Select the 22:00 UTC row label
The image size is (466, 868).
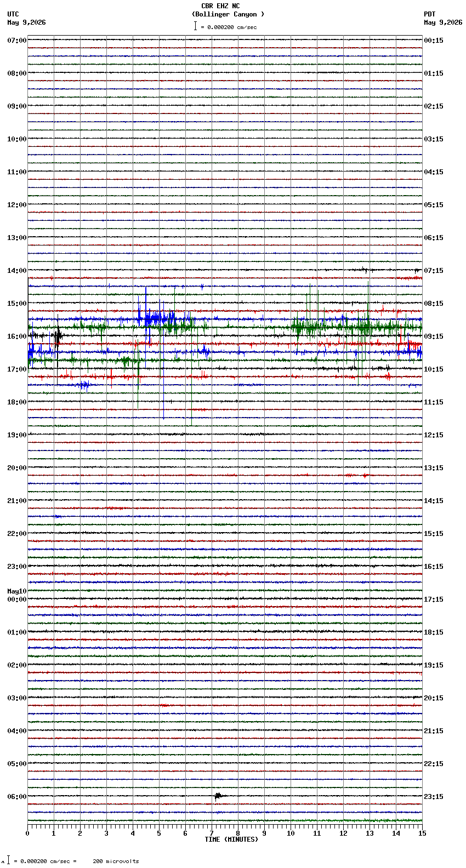tap(17, 534)
